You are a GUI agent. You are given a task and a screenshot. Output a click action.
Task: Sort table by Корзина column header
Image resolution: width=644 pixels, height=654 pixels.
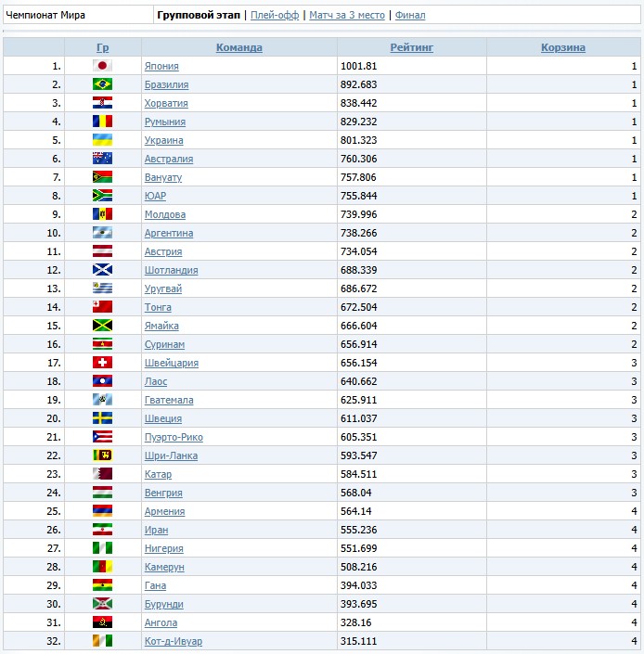point(563,47)
